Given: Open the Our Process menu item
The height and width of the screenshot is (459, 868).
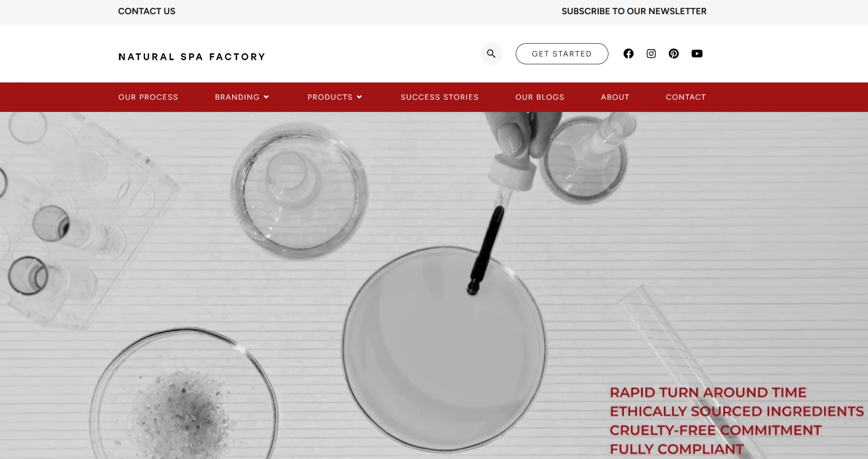Looking at the screenshot, I should coord(148,97).
